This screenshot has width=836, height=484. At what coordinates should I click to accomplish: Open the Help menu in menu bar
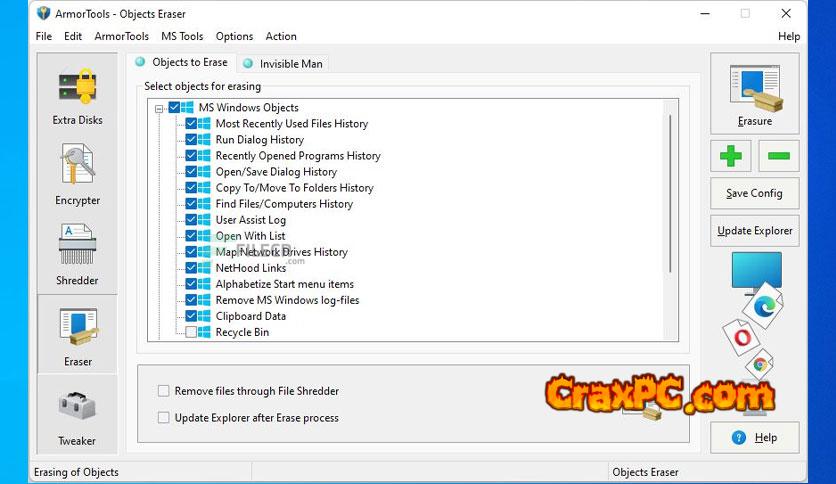[x=789, y=36]
